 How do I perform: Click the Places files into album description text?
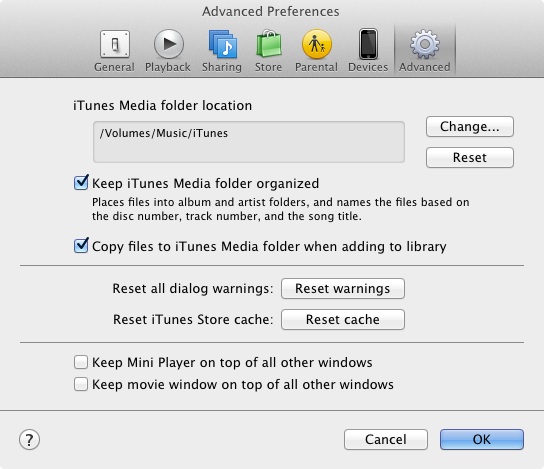coord(280,209)
